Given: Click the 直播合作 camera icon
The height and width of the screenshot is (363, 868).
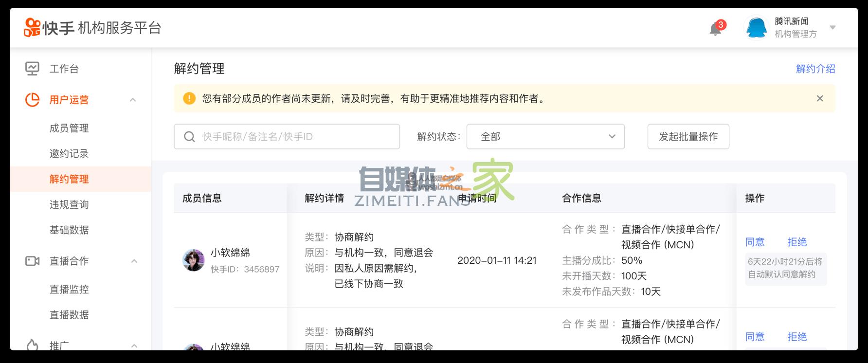Looking at the screenshot, I should coord(32,261).
